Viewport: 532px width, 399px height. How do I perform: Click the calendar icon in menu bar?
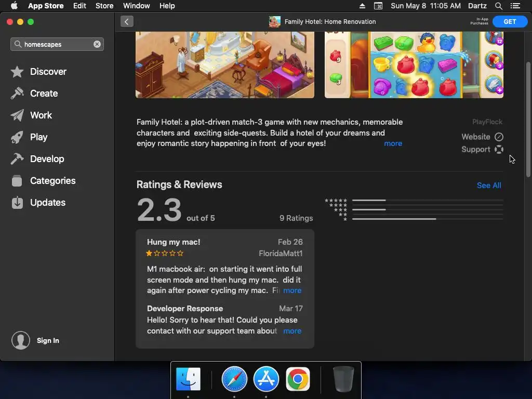[378, 6]
